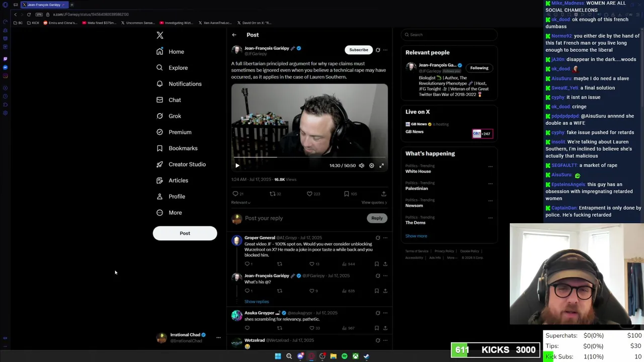644x362 pixels.
Task: Click the Reply button
Action: click(377, 218)
